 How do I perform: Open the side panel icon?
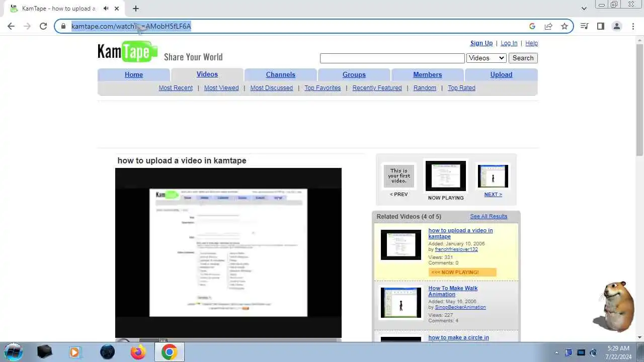(x=601, y=26)
